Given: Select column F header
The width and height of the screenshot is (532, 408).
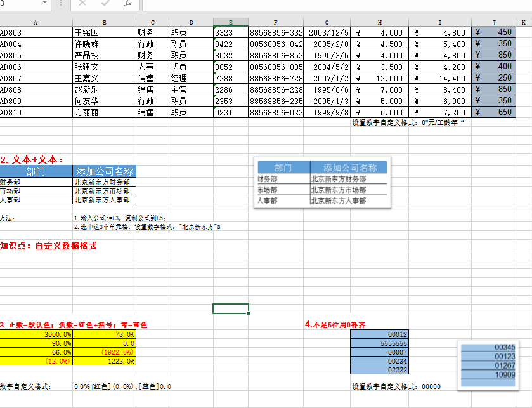Looking at the screenshot, I should (276, 22).
